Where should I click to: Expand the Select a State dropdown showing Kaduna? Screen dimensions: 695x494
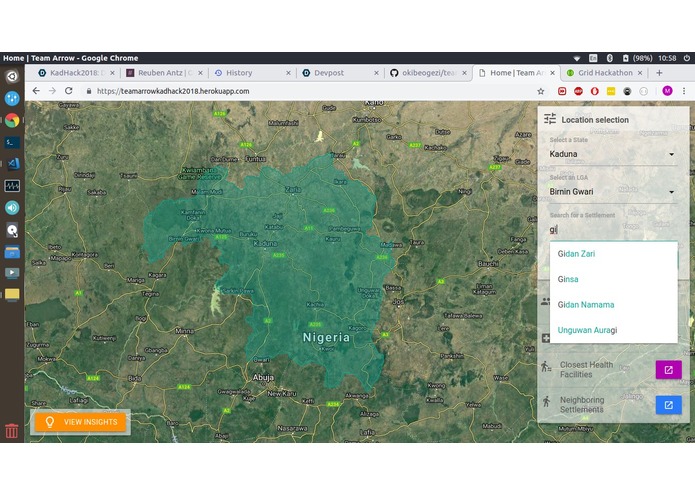point(612,154)
